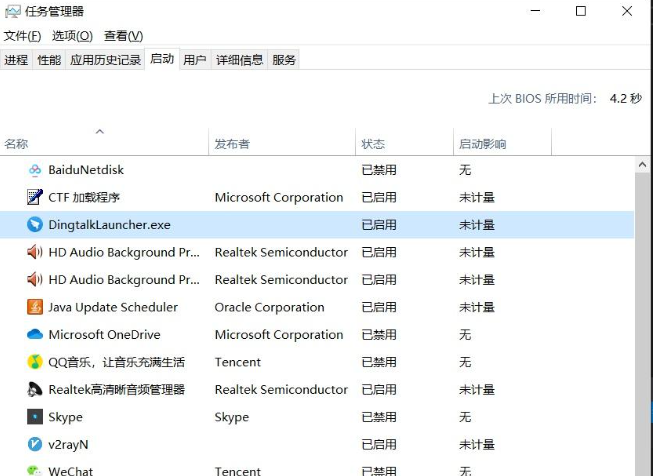The image size is (653, 476).
Task: Switch to the 用户 tab
Action: [x=195, y=60]
